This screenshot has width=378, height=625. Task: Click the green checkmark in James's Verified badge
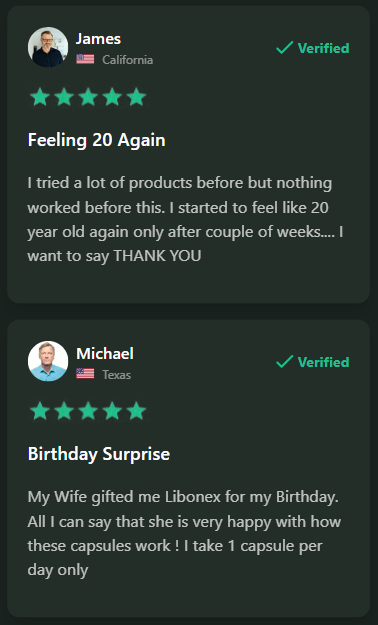click(x=285, y=47)
